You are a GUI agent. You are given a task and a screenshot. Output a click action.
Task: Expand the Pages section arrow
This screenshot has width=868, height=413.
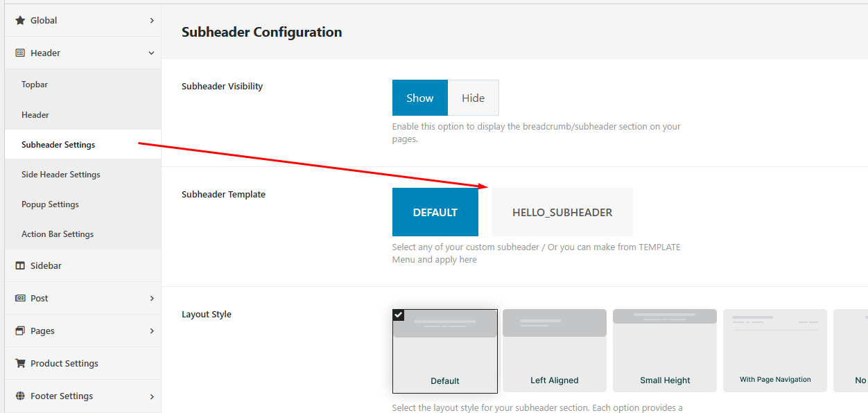[x=151, y=331]
